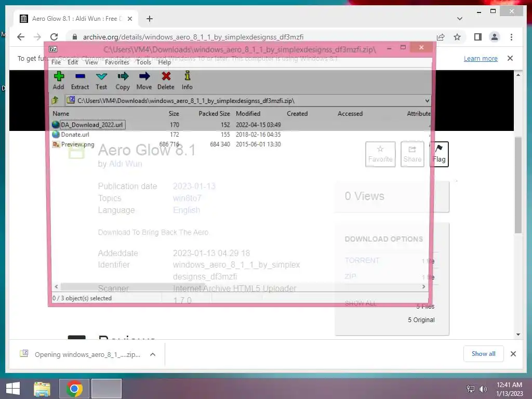The width and height of the screenshot is (532, 399).
Task: Extract files using the Extract toolbar icon
Action: tap(80, 81)
